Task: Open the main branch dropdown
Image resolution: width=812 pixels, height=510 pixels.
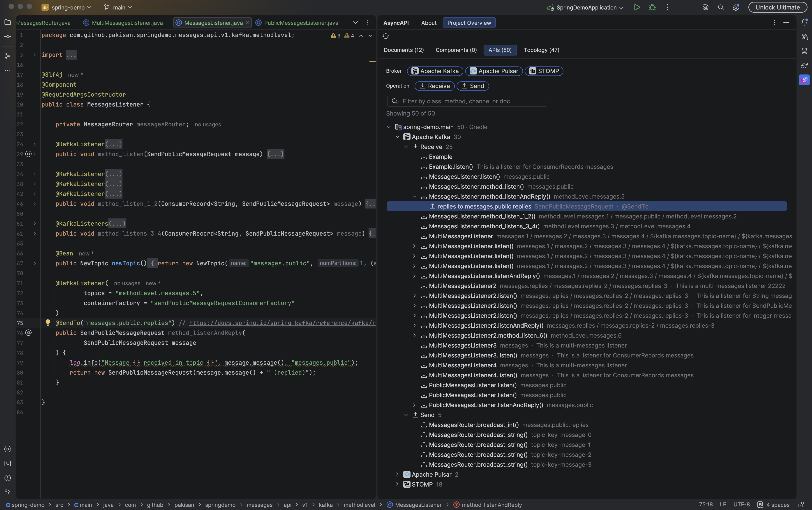Action: click(x=118, y=7)
